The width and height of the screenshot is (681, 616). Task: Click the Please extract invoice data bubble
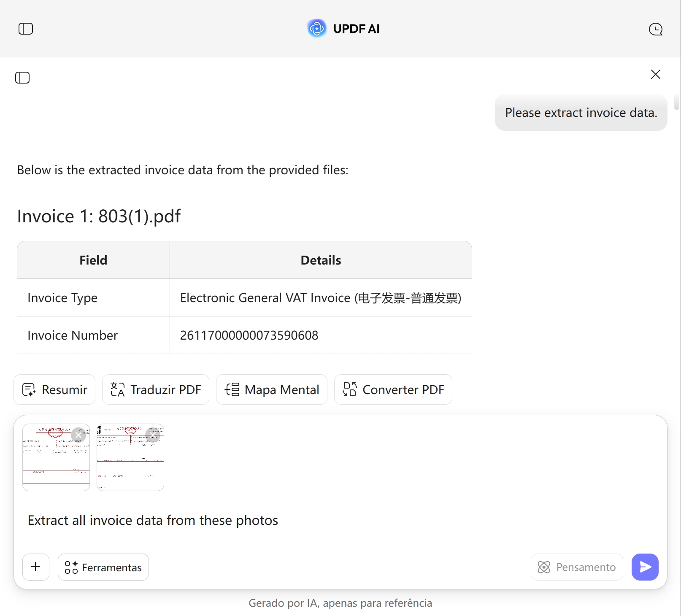tap(581, 113)
